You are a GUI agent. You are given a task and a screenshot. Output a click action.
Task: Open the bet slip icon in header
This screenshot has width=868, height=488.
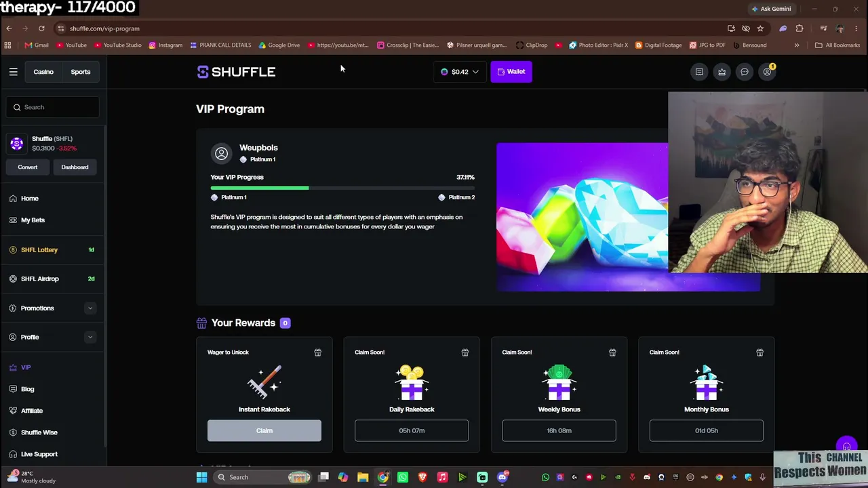(699, 72)
